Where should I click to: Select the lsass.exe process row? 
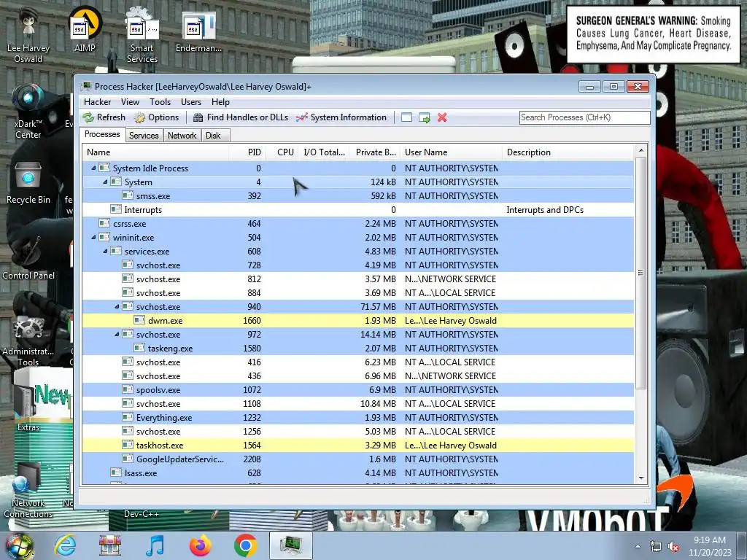pos(358,472)
